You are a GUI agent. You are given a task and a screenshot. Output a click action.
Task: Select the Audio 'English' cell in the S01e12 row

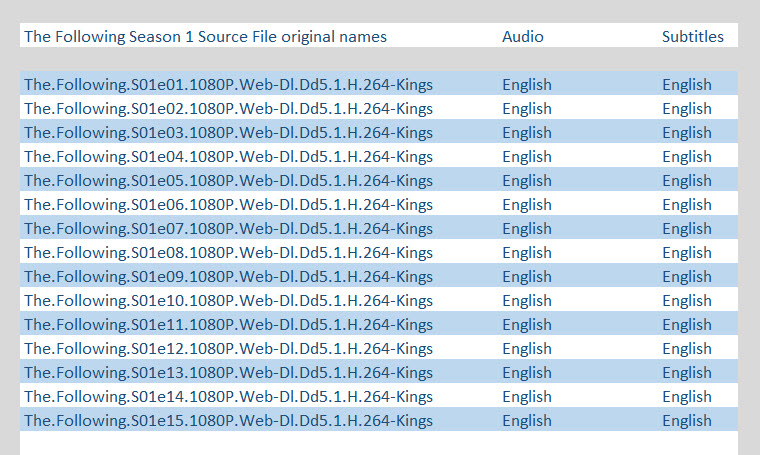527,348
